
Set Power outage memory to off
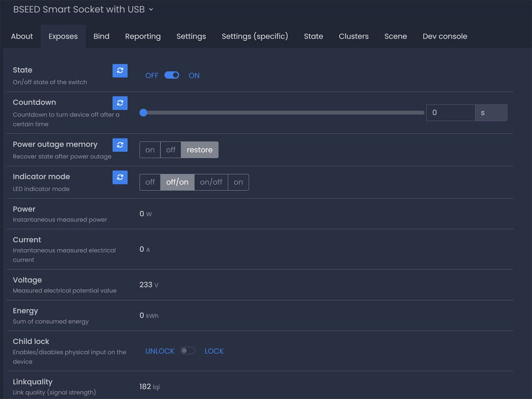170,150
